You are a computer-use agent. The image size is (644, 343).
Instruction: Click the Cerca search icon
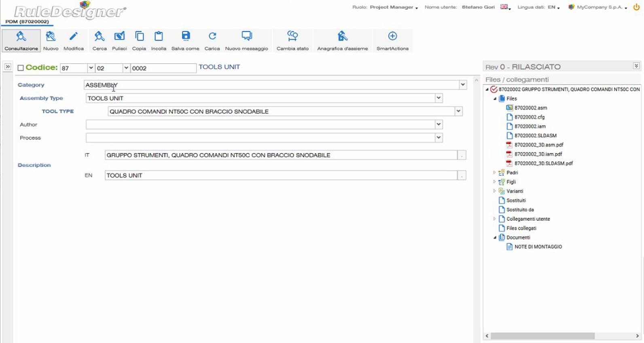pos(99,36)
